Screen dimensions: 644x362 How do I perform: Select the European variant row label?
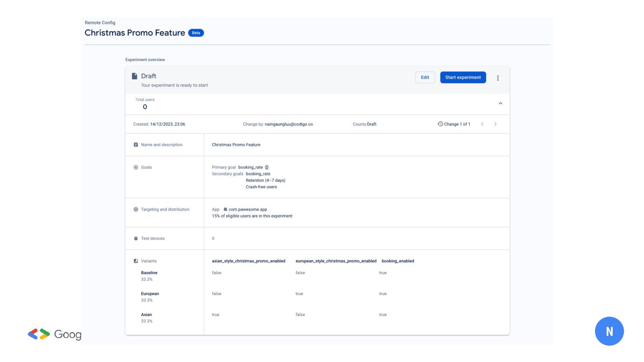150,294
